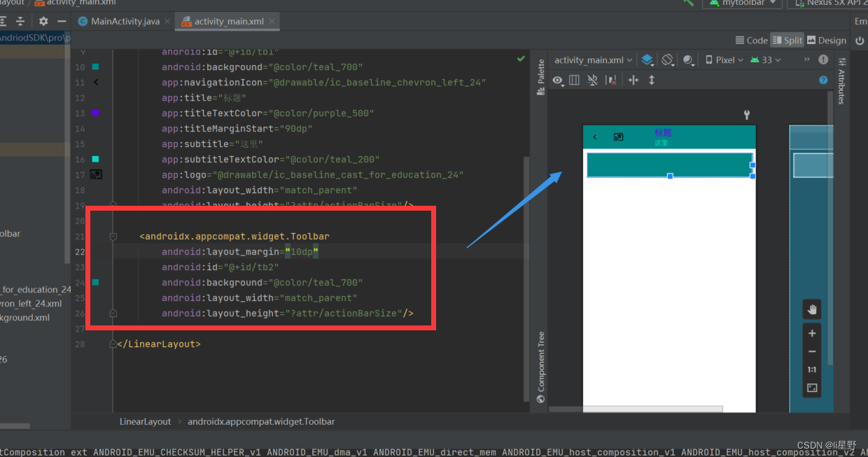This screenshot has height=457, width=868.
Task: Click the code editor vertical scrollbar
Action: click(526, 279)
